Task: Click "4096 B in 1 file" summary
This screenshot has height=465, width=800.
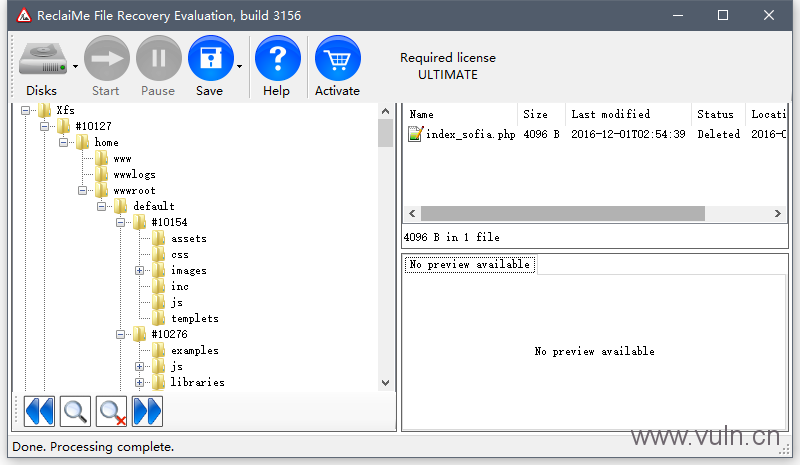Action: pyautogui.click(x=452, y=237)
